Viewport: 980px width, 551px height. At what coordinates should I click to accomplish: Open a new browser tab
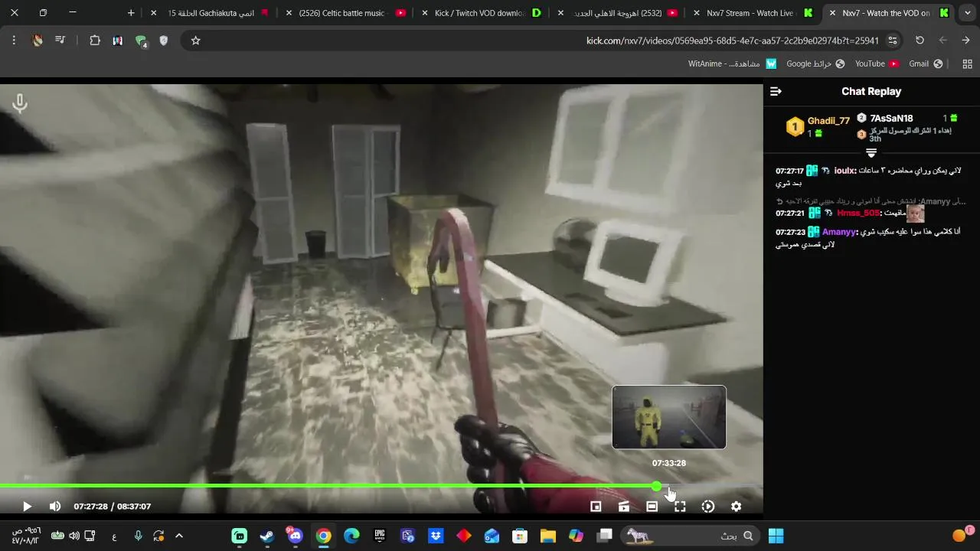coord(131,13)
